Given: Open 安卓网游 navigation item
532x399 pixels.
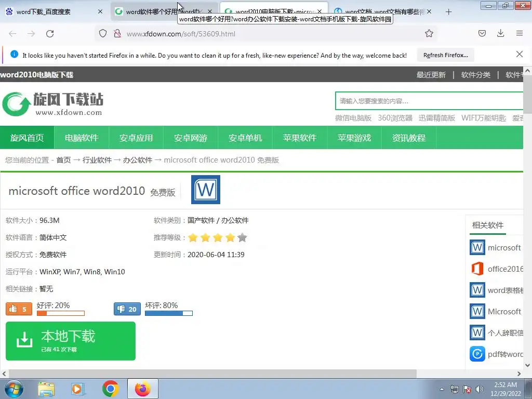Looking at the screenshot, I should pos(191,138).
